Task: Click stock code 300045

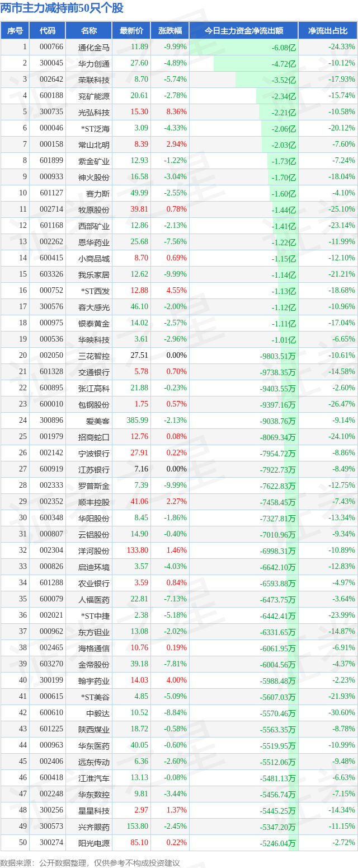Action: click(x=51, y=64)
